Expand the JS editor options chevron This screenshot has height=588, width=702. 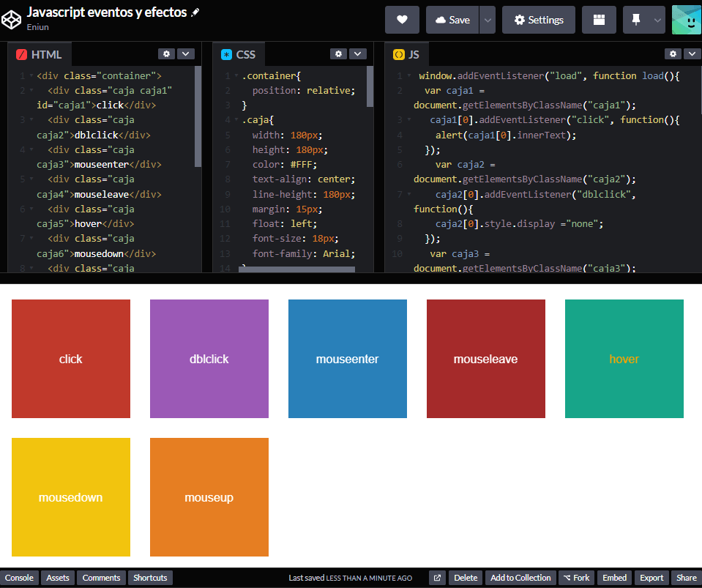click(x=692, y=53)
